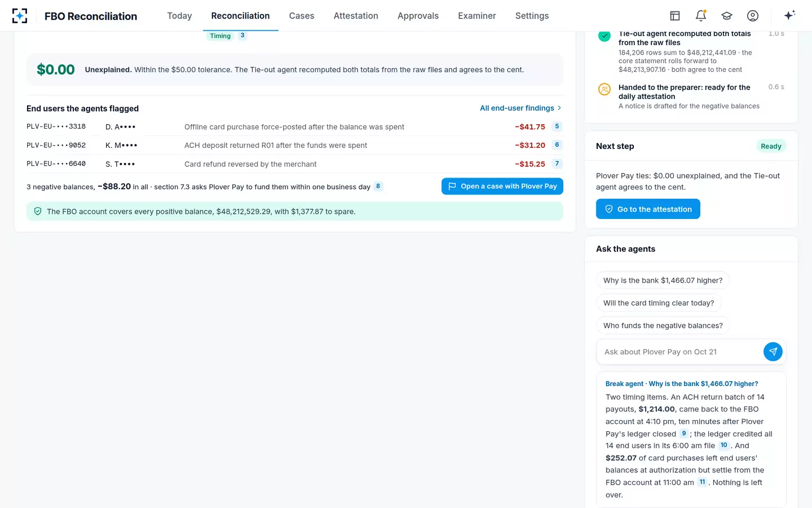Click Open a case with Plover Pay
Screen dimensions: 812x508
point(502,186)
